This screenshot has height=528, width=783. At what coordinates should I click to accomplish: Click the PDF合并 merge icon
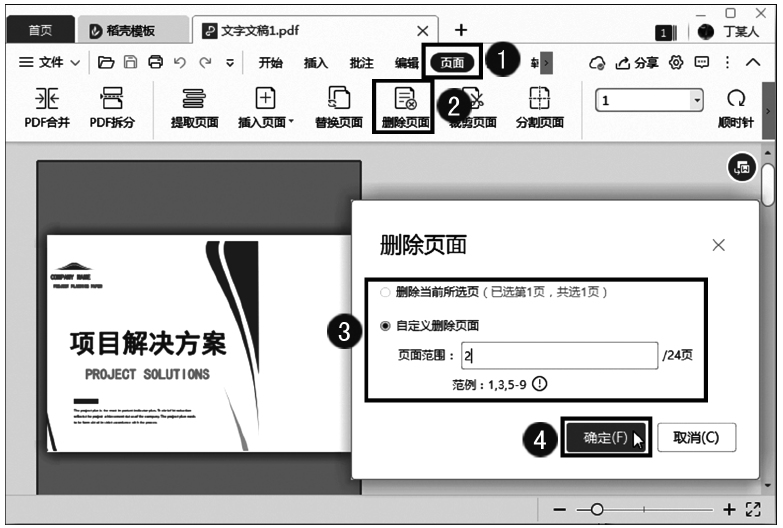coord(46,99)
